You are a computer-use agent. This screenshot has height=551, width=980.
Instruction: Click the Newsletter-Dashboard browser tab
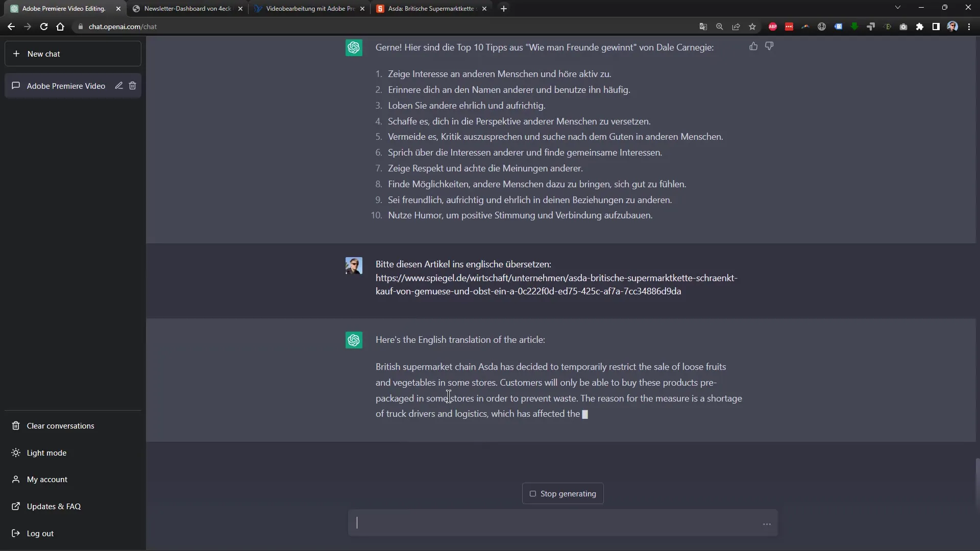188,8
